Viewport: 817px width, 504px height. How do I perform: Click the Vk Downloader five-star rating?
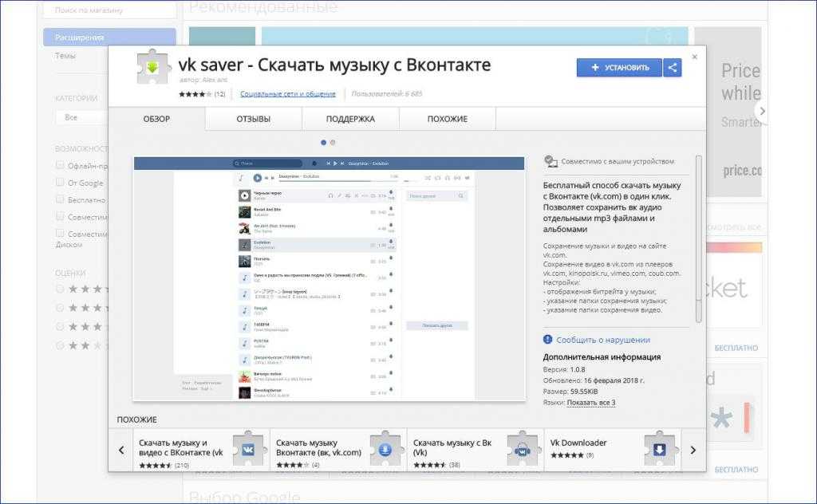[x=567, y=455]
